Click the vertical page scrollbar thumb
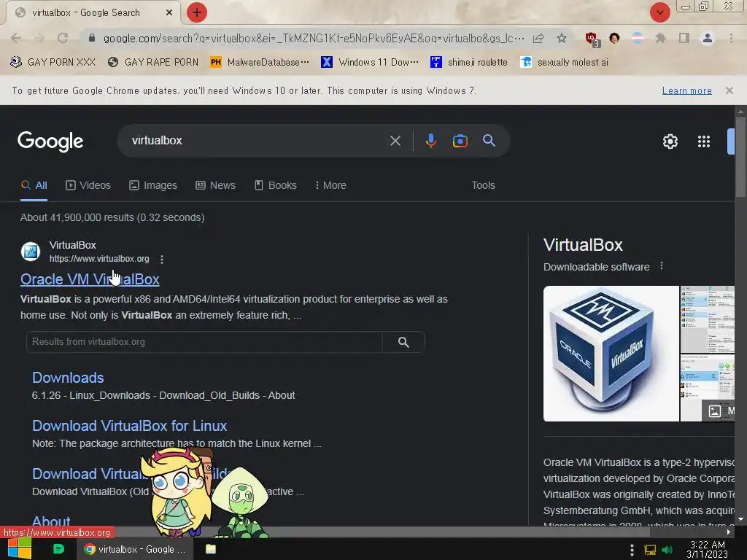Image resolution: width=747 pixels, height=560 pixels. click(x=740, y=157)
